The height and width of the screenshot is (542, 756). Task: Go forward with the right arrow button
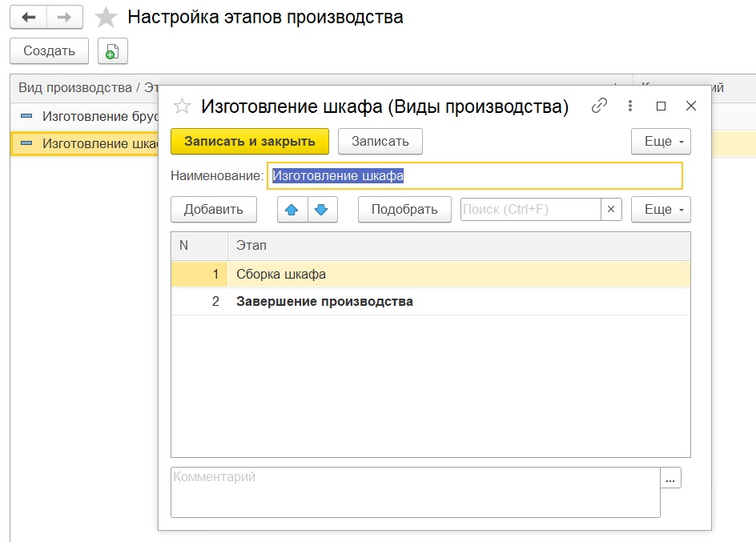65,18
